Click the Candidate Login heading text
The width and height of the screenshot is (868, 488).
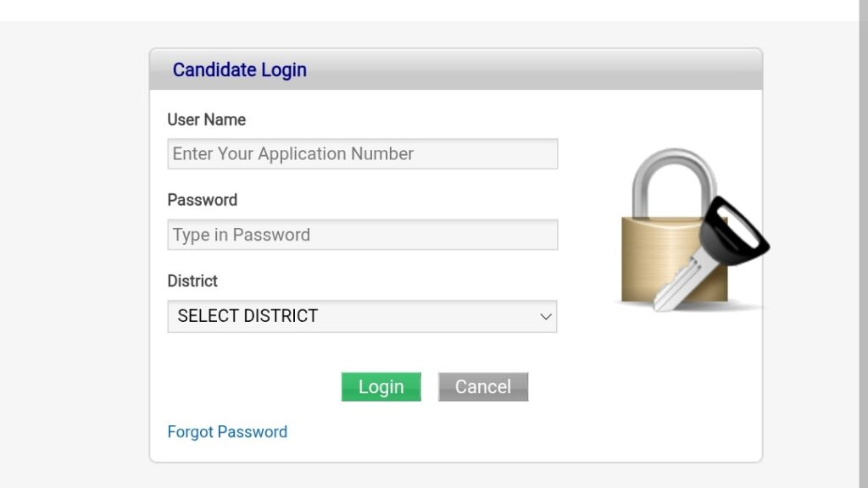tap(240, 69)
